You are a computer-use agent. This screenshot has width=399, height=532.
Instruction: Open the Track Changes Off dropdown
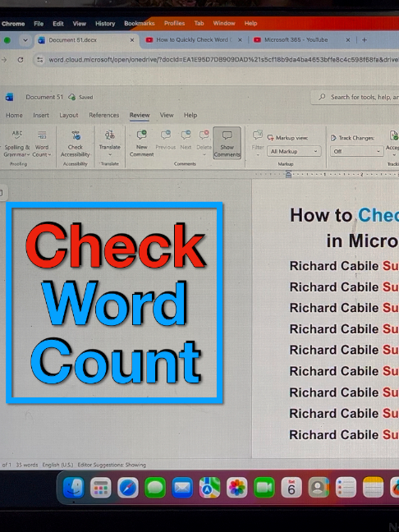[x=356, y=151]
